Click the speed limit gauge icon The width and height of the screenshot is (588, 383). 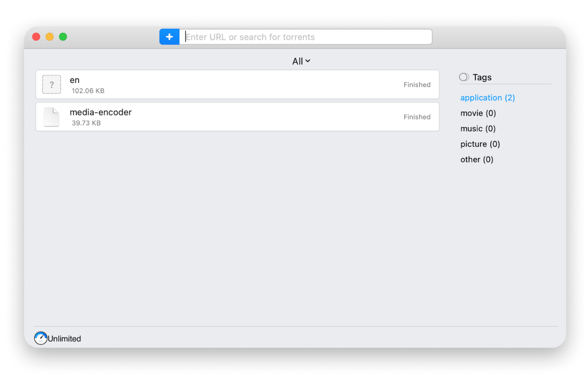[41, 338]
